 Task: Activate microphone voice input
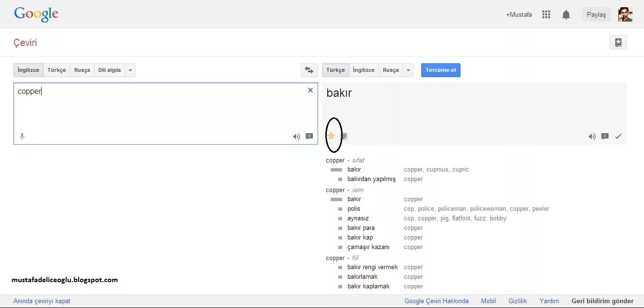click(x=22, y=137)
